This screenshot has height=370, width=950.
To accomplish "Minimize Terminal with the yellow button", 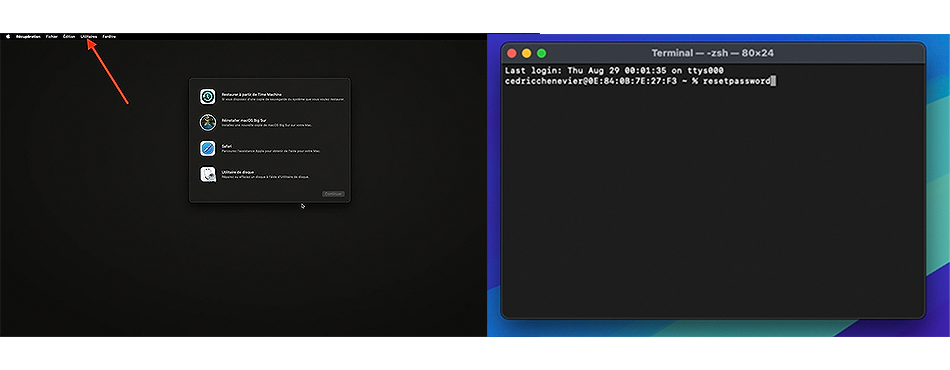I will (x=526, y=53).
